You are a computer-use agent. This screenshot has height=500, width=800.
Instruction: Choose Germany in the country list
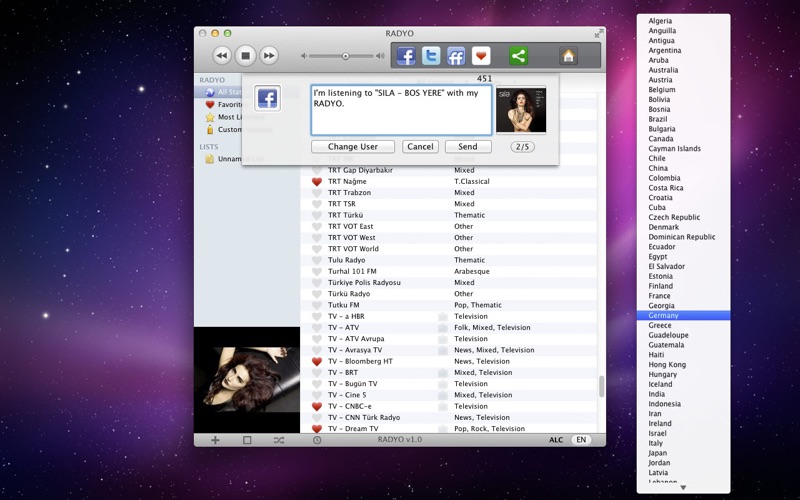click(x=684, y=315)
